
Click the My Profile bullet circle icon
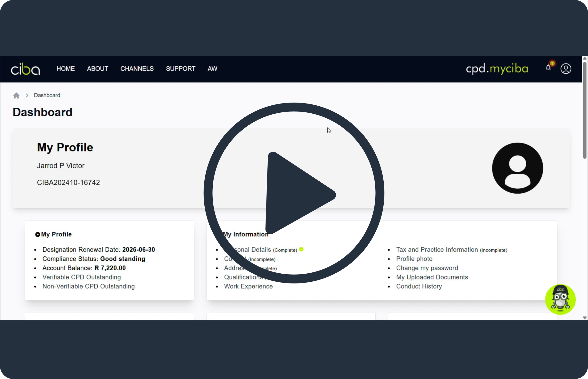click(37, 235)
